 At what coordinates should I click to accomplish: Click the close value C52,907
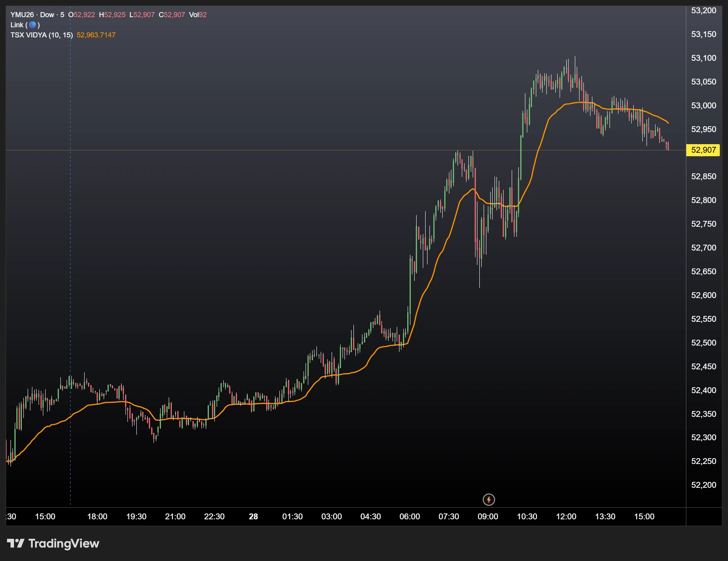point(172,15)
